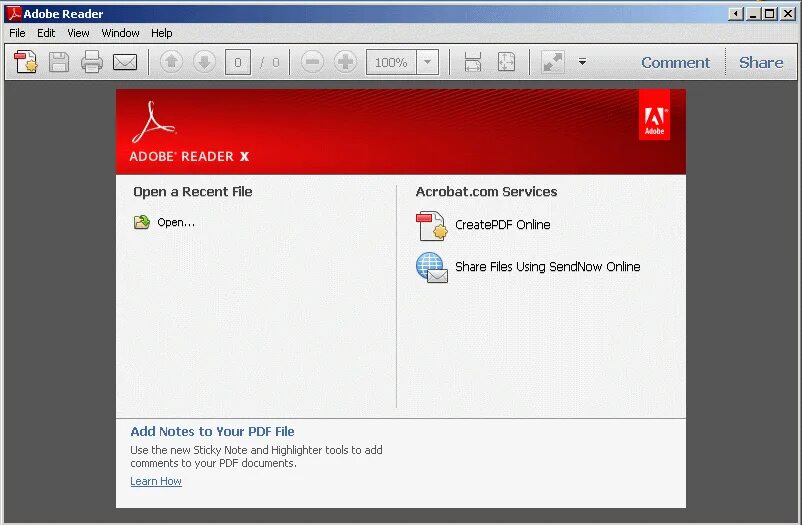Open the zoom percentage dropdown arrow

(428, 62)
